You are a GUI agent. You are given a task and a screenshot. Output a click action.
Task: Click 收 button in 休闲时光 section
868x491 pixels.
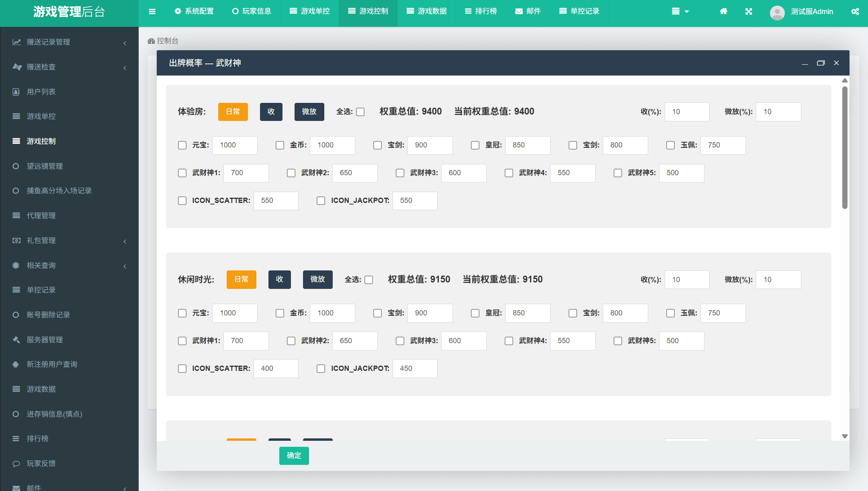click(280, 279)
